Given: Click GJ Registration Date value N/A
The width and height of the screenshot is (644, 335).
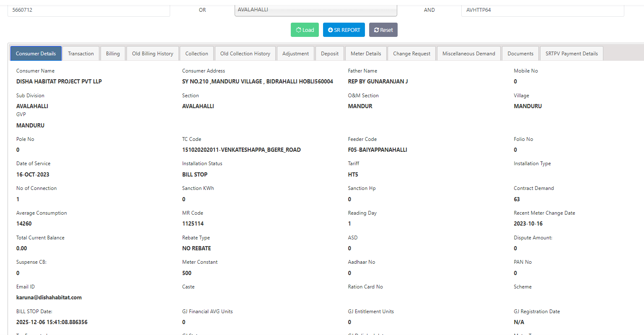Looking at the screenshot, I should (x=519, y=322).
